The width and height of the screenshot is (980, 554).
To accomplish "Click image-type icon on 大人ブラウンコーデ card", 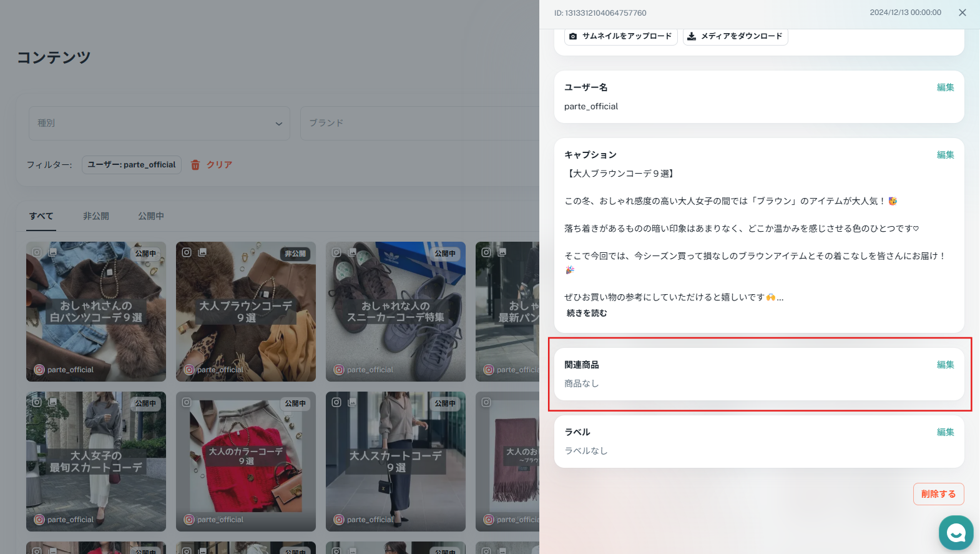I will (x=202, y=252).
